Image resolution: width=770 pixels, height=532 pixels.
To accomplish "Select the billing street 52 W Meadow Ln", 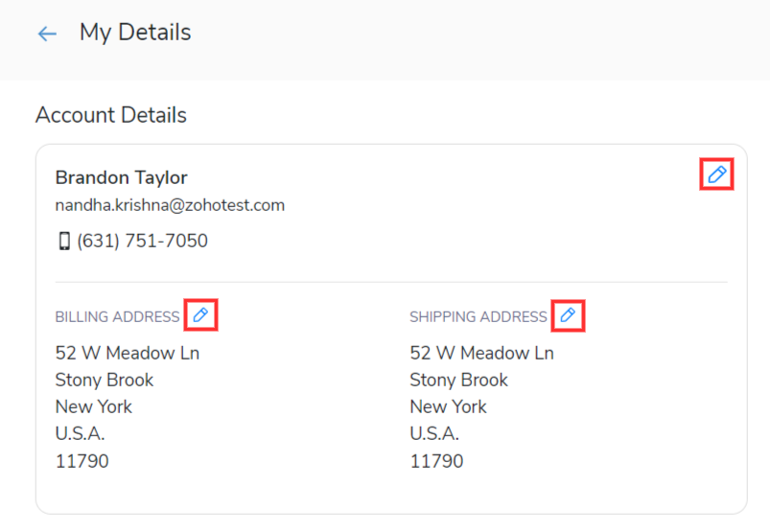I will 128,353.
